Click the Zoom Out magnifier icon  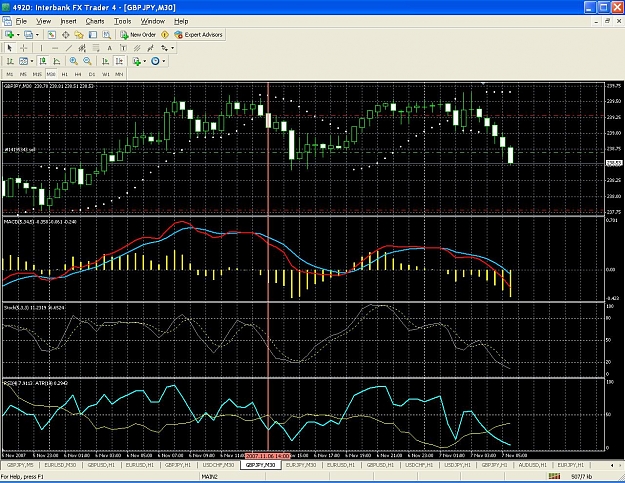pos(87,61)
